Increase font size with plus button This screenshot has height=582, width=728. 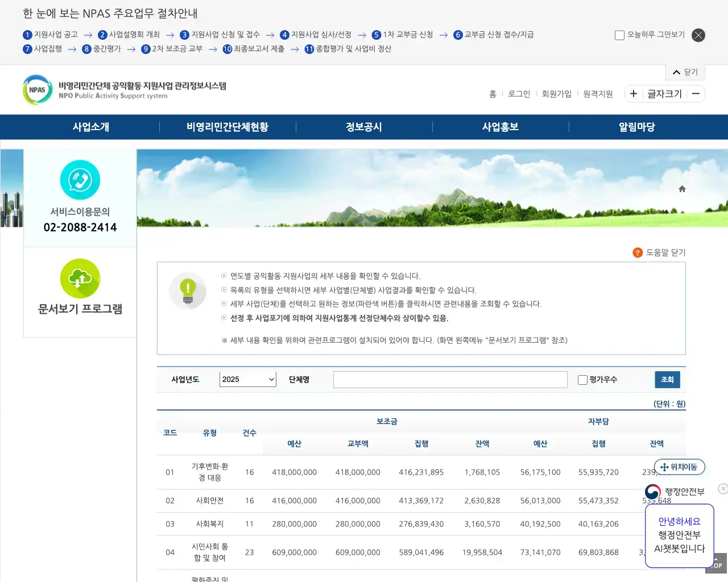634,94
